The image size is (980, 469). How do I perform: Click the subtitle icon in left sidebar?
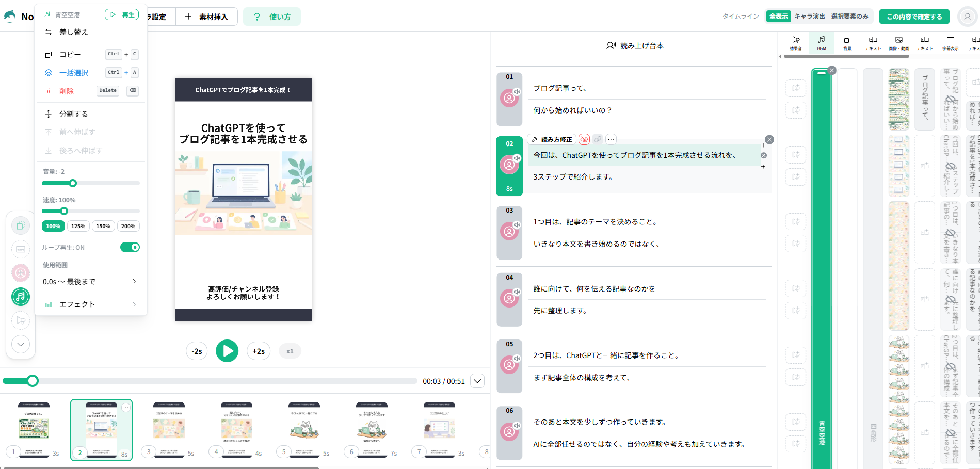coord(21,249)
